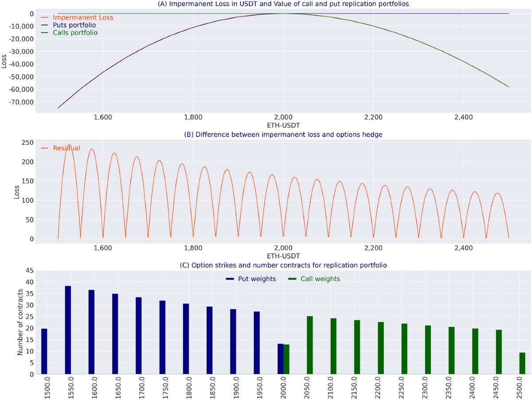The width and height of the screenshot is (532, 400).
Task: Click the blue Put weights legend swatch
Action: coord(229,279)
